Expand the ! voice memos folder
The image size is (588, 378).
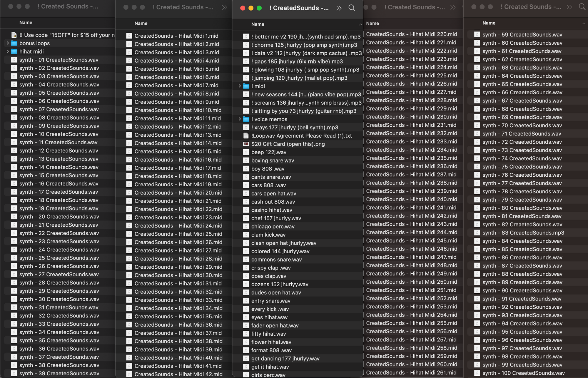coord(240,119)
